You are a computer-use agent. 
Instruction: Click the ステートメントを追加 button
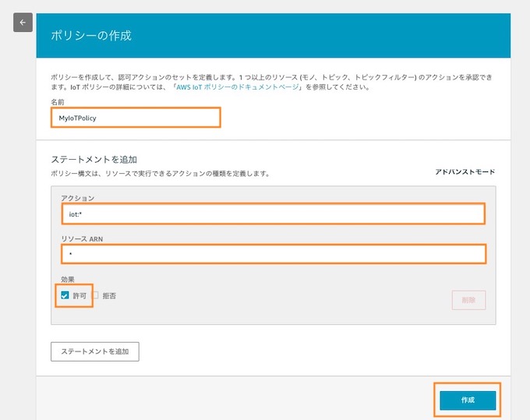click(95, 351)
